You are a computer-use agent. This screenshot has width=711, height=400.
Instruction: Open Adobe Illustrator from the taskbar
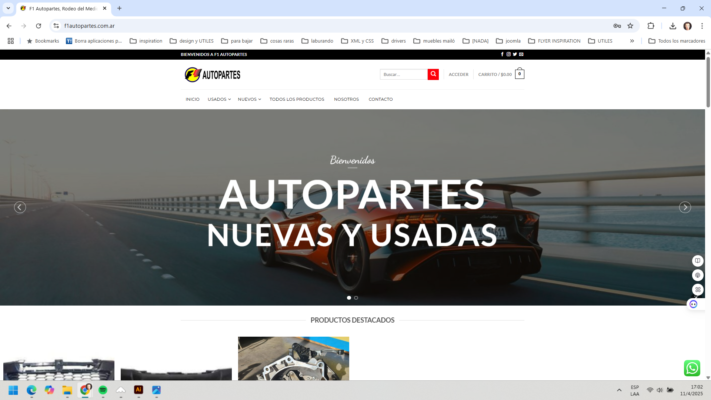[x=138, y=390]
